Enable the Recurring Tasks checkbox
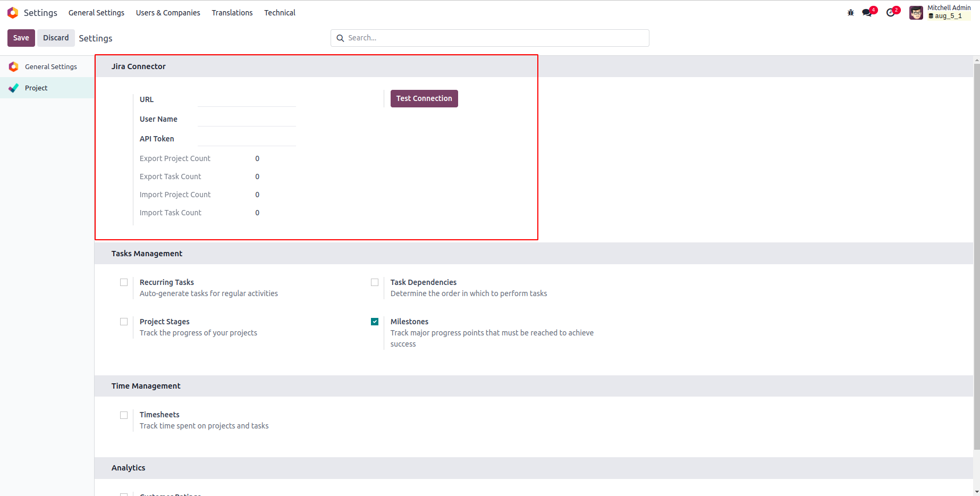This screenshot has height=496, width=980. point(124,282)
